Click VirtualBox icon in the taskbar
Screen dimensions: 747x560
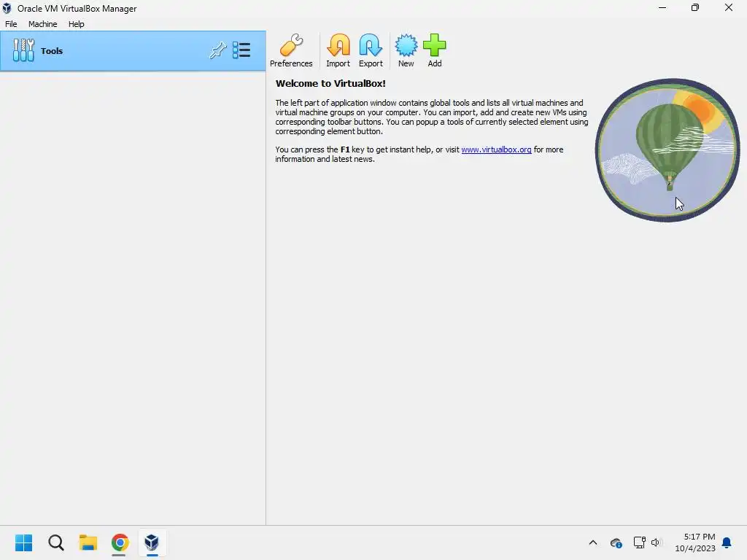tap(152, 542)
